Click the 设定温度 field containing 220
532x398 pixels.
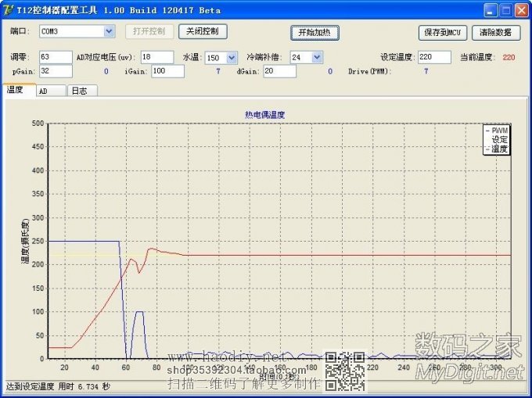click(433, 57)
